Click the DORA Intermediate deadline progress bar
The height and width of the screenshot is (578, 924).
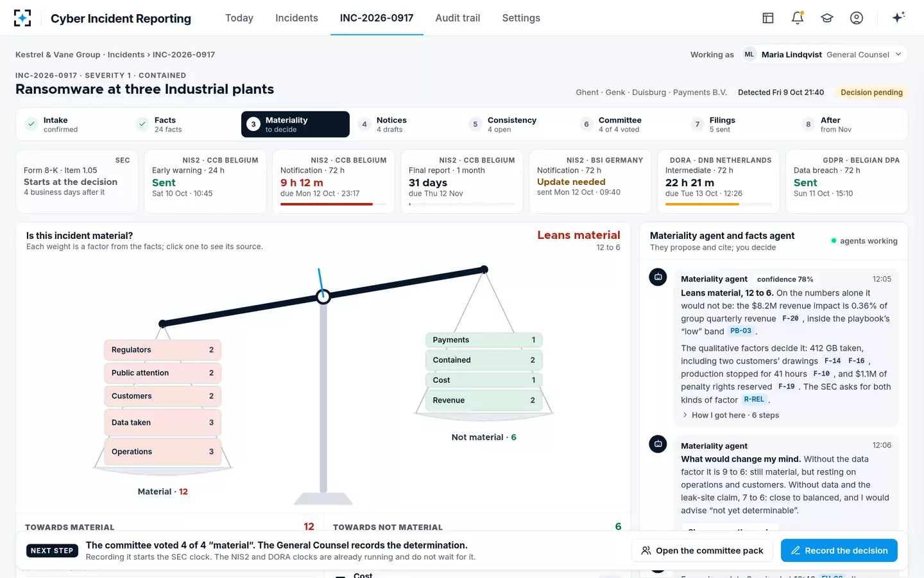[x=718, y=204]
